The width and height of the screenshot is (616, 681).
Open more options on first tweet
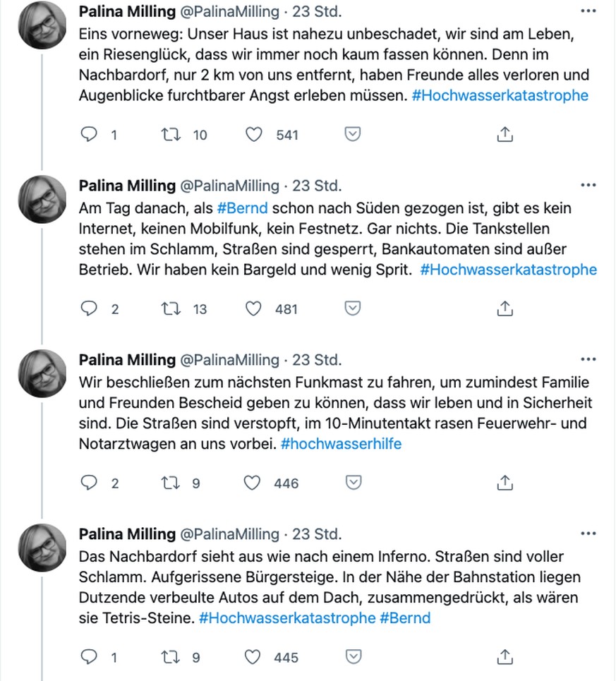(588, 11)
